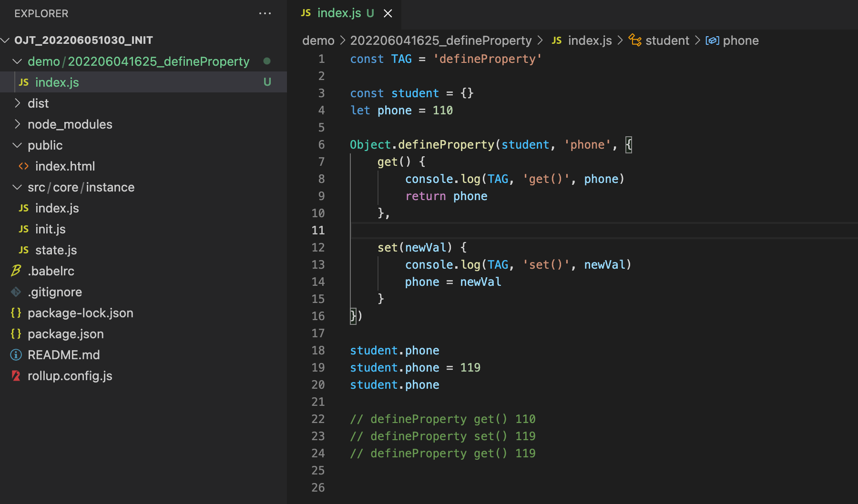This screenshot has width=858, height=504.
Task: Click braces icon beside package-lock.json
Action: pyautogui.click(x=16, y=312)
